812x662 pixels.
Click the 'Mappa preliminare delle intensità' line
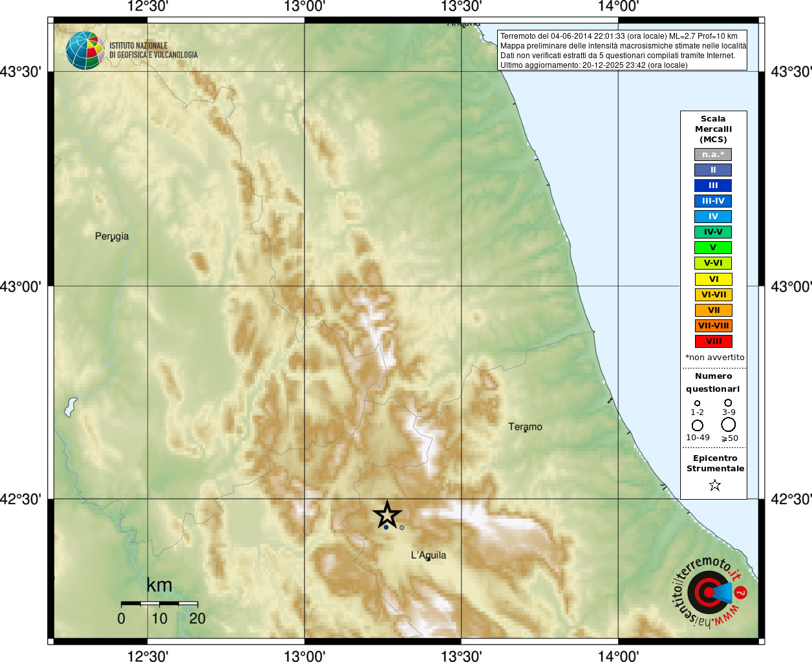pos(623,46)
